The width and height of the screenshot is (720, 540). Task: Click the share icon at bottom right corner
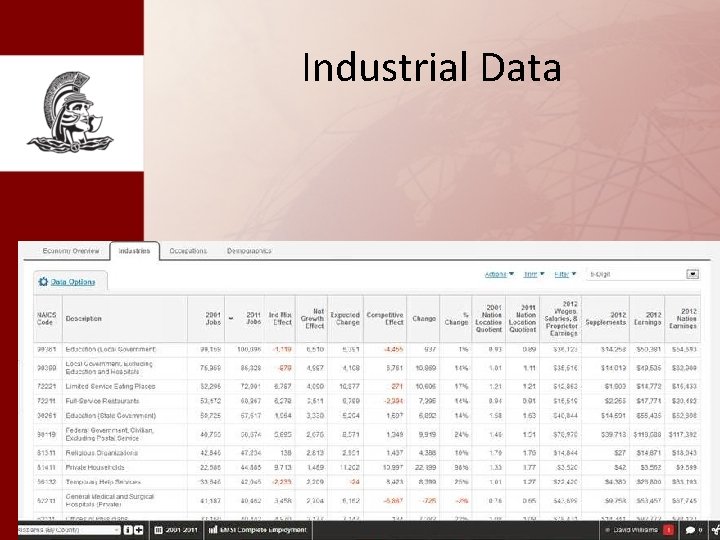(715, 530)
